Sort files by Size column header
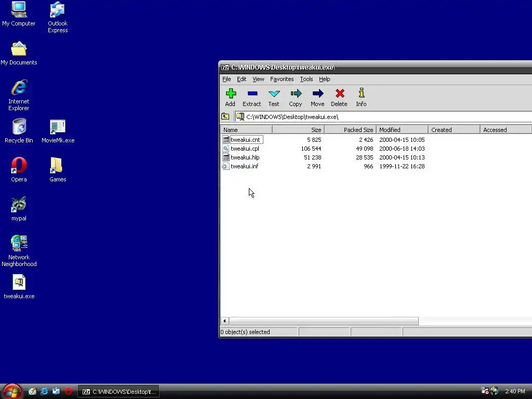The width and height of the screenshot is (532, 399). click(298, 129)
